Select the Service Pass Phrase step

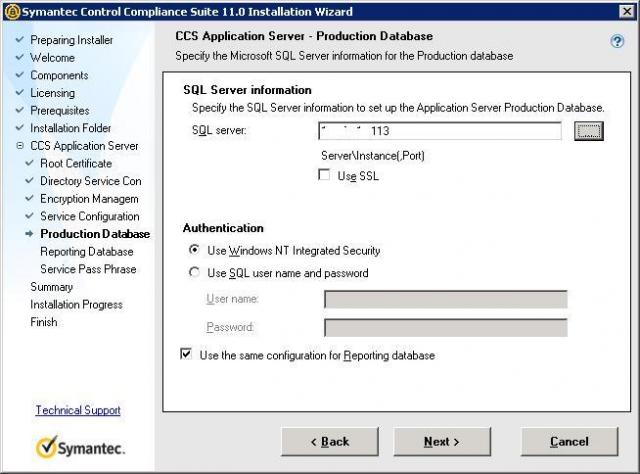(x=88, y=269)
